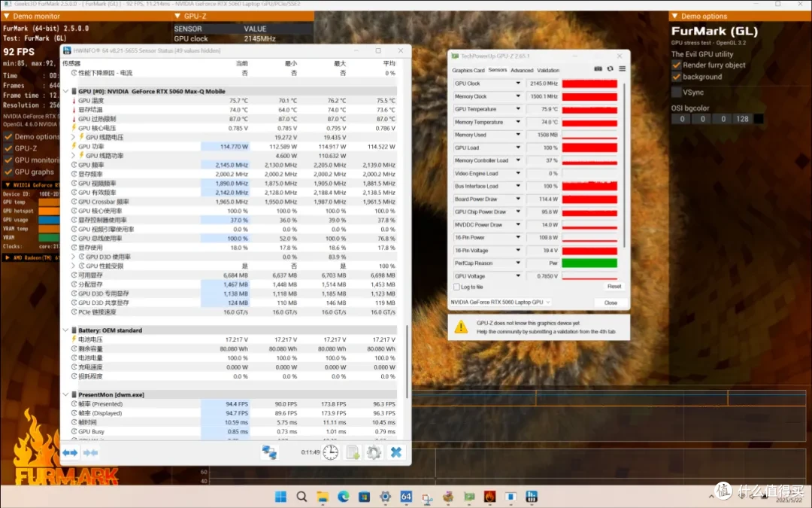Click HWiNFO sensor list vertical scrollbar

[407, 362]
